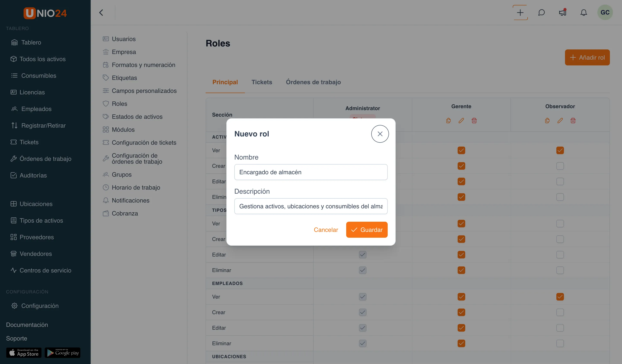This screenshot has width=622, height=364.
Task: Click Cancelar in the Nuevo rol dialog
Action: [325, 230]
